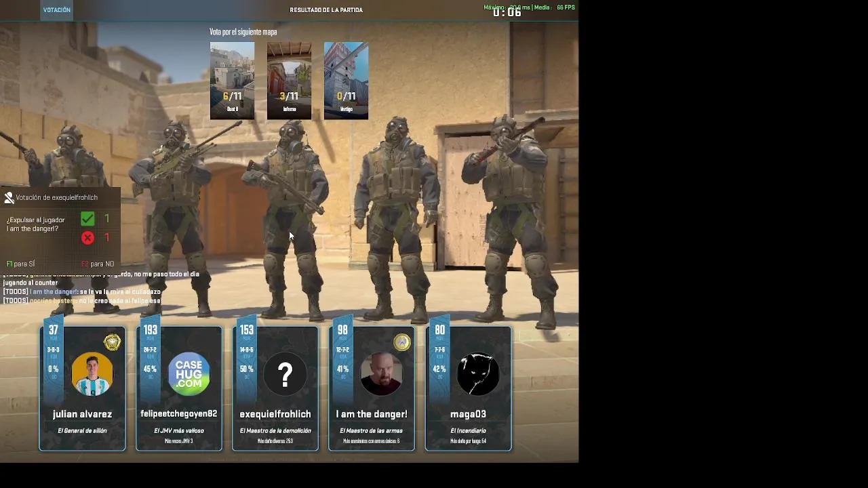The height and width of the screenshot is (488, 868).
Task: Click the 0:06 countdown timer
Action: pyautogui.click(x=507, y=13)
